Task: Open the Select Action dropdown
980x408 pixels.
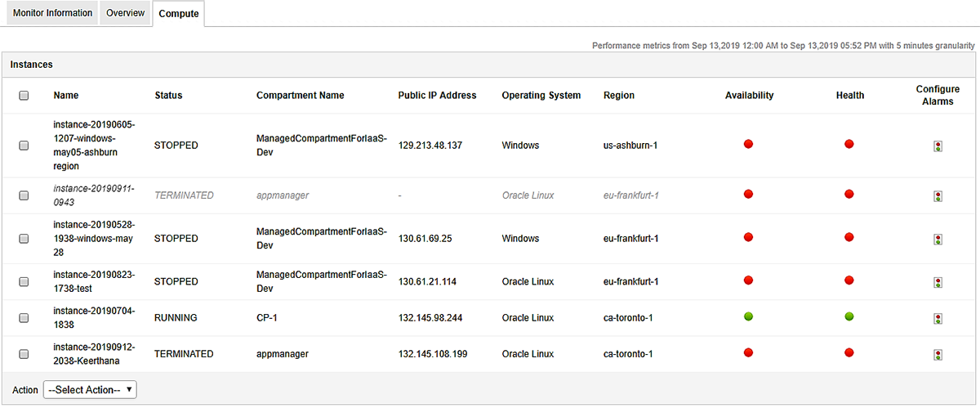Action: coord(90,390)
